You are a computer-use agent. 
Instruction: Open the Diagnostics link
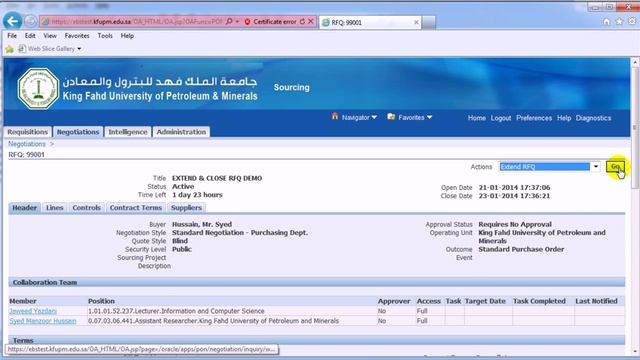[593, 118]
